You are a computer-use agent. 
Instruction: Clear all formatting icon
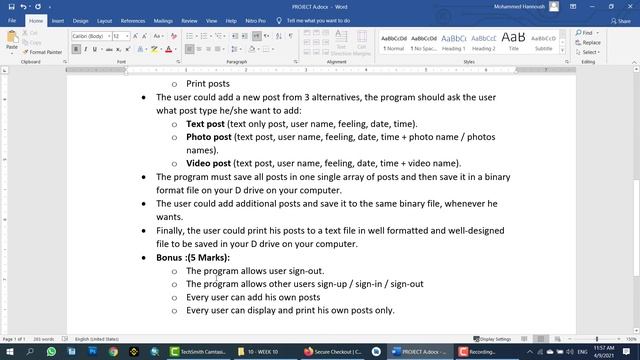pos(173,36)
